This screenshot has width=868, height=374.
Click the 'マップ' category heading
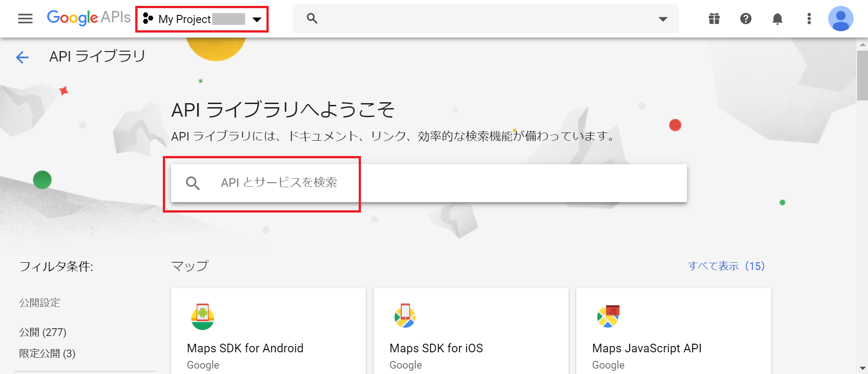click(190, 266)
